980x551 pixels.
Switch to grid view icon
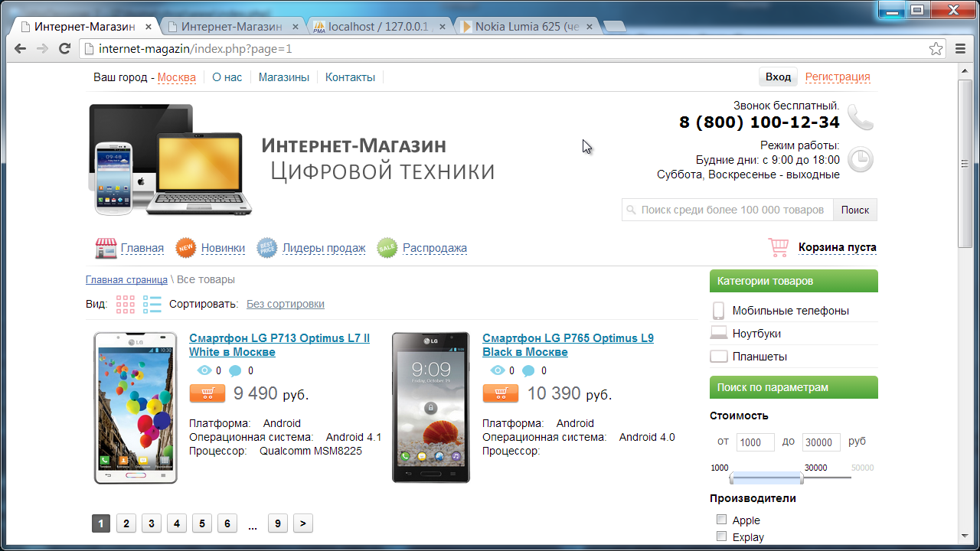coord(126,304)
